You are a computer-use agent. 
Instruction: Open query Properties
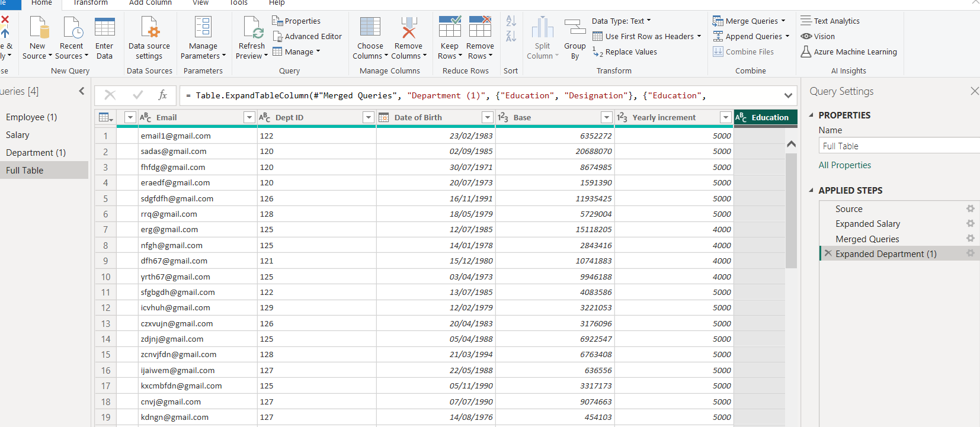(x=296, y=21)
